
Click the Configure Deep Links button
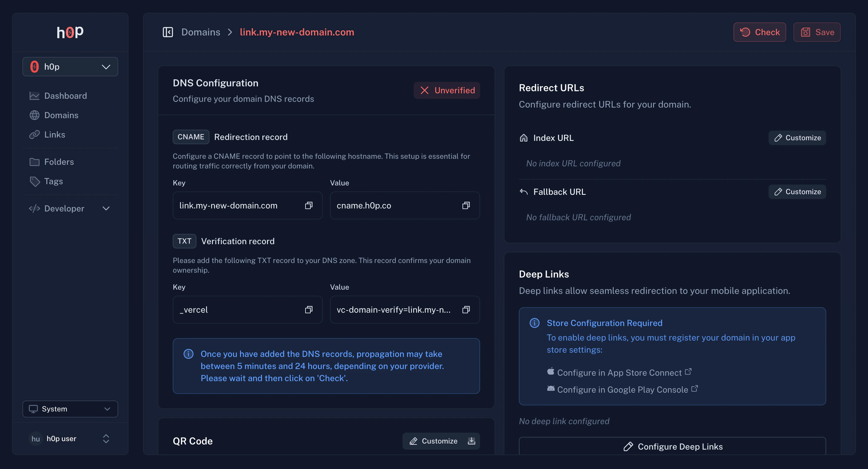[672, 446]
